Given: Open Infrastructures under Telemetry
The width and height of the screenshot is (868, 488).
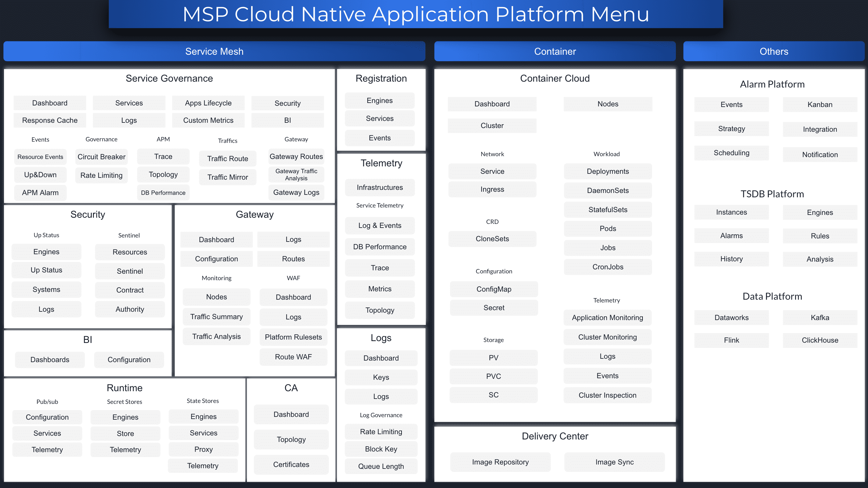Looking at the screenshot, I should pyautogui.click(x=380, y=187).
